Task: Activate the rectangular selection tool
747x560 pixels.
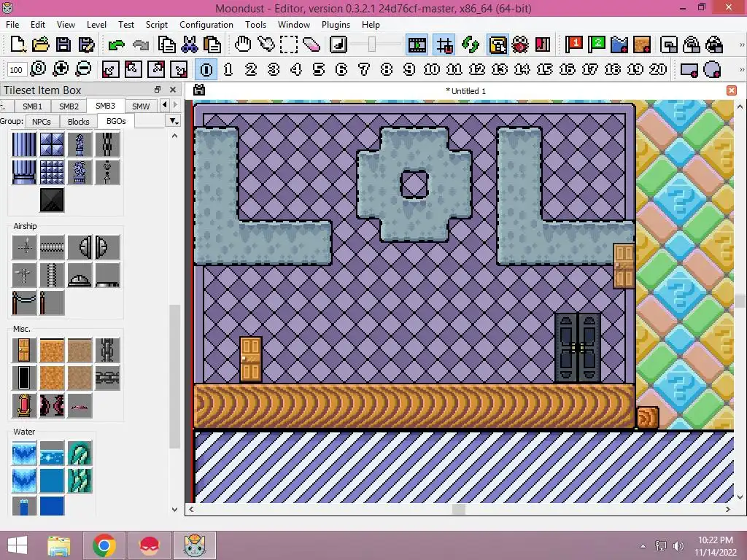Action: 289,44
